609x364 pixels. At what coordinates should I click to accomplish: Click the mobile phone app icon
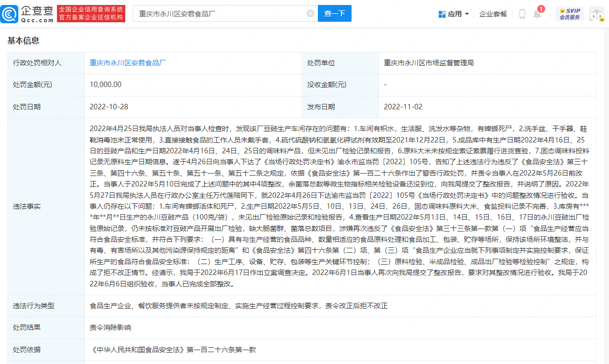(522, 14)
